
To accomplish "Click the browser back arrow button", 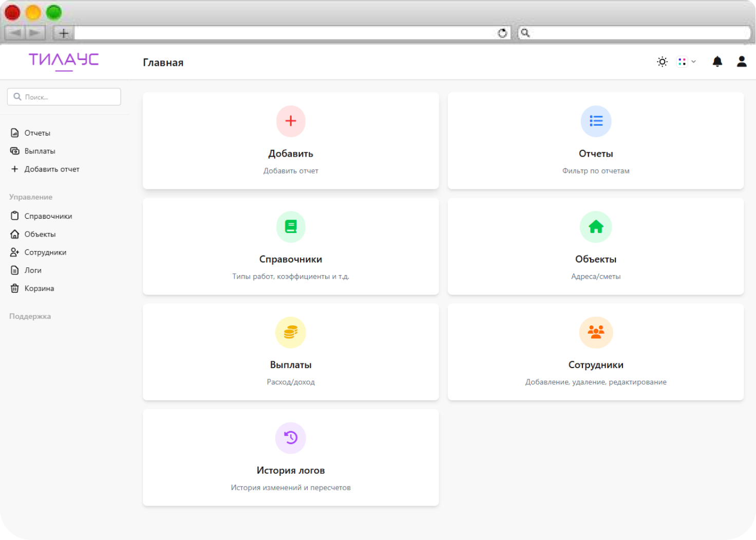I will tap(15, 33).
